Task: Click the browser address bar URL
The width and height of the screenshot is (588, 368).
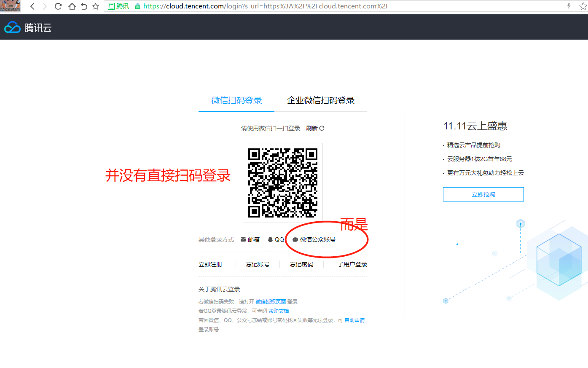Action: [x=266, y=6]
